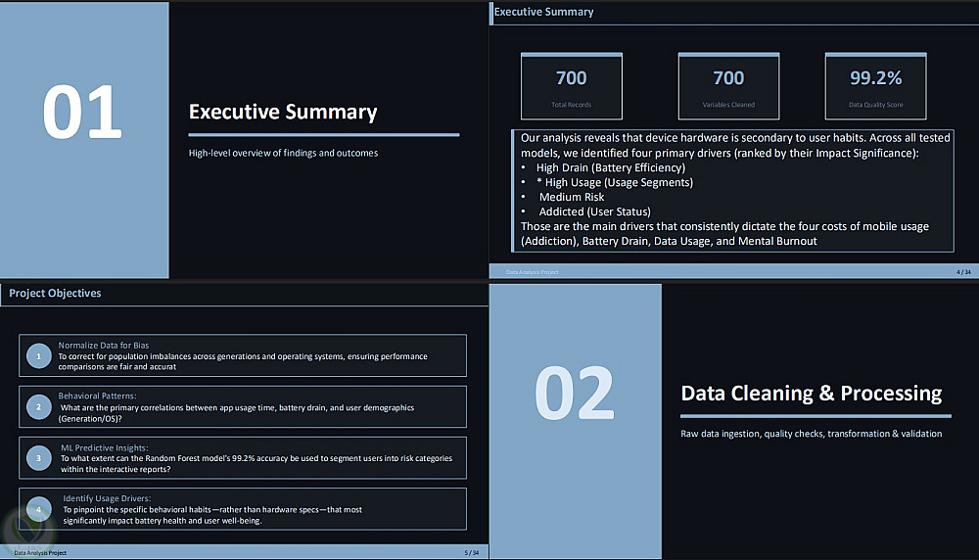This screenshot has width=979, height=560.
Task: Select the "ML Predictive Insights:" heading
Action: 105,447
